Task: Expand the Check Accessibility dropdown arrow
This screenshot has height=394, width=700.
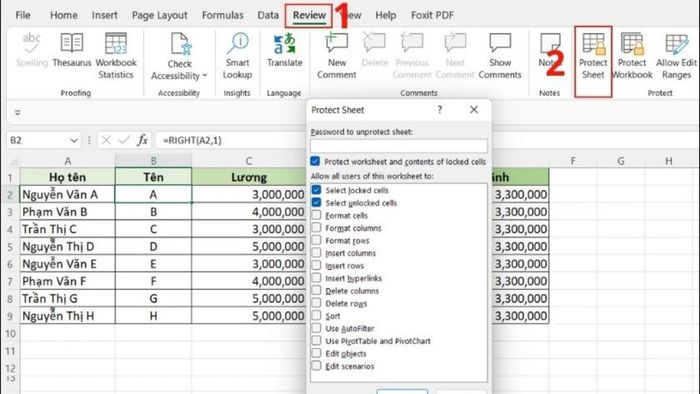Action: coord(204,75)
